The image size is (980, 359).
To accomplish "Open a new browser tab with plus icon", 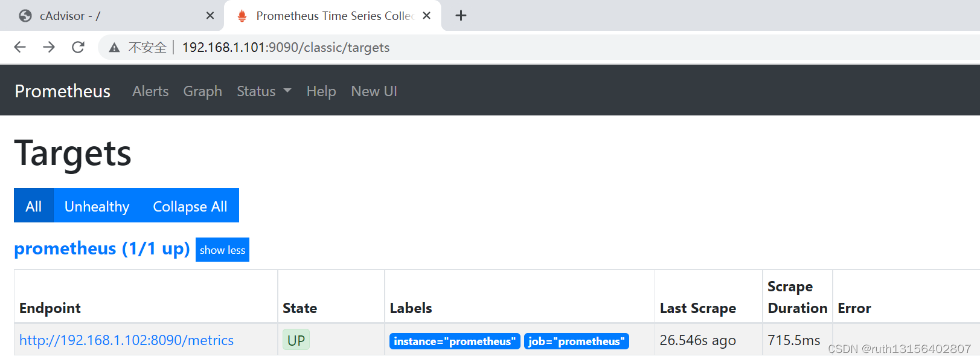I will coord(461,16).
